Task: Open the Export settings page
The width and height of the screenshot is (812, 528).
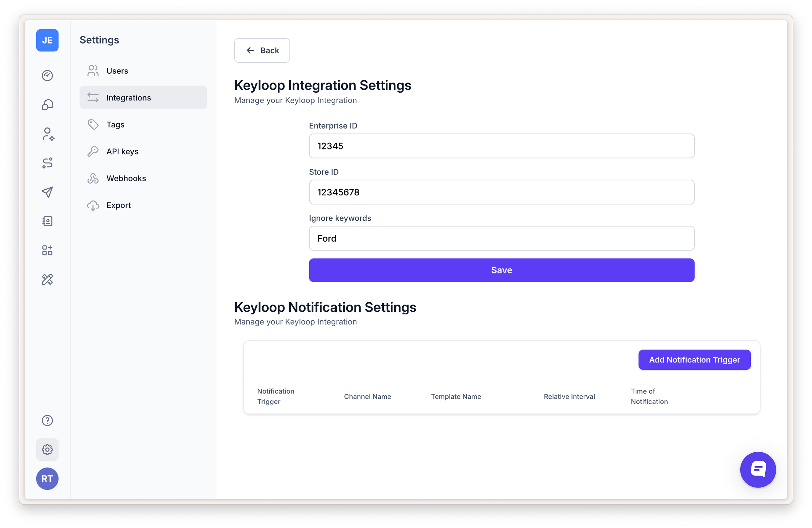Action: coord(118,205)
